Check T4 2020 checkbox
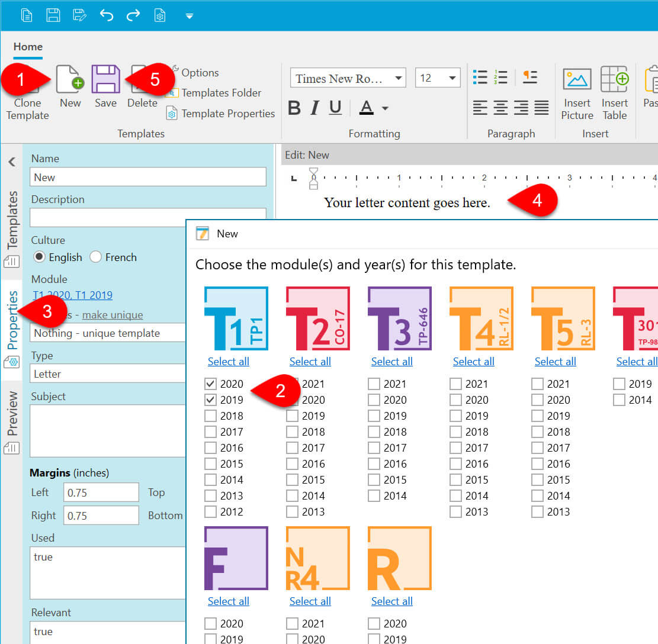658x644 pixels. click(x=455, y=400)
